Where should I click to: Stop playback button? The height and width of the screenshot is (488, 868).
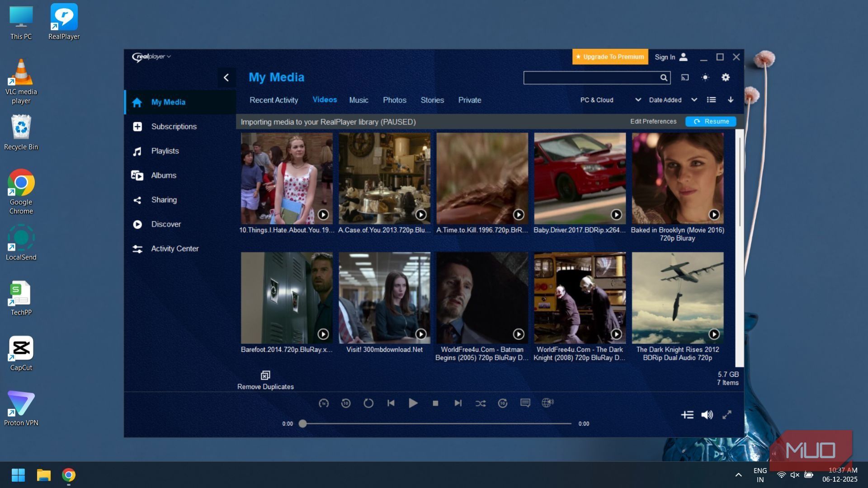tap(435, 403)
